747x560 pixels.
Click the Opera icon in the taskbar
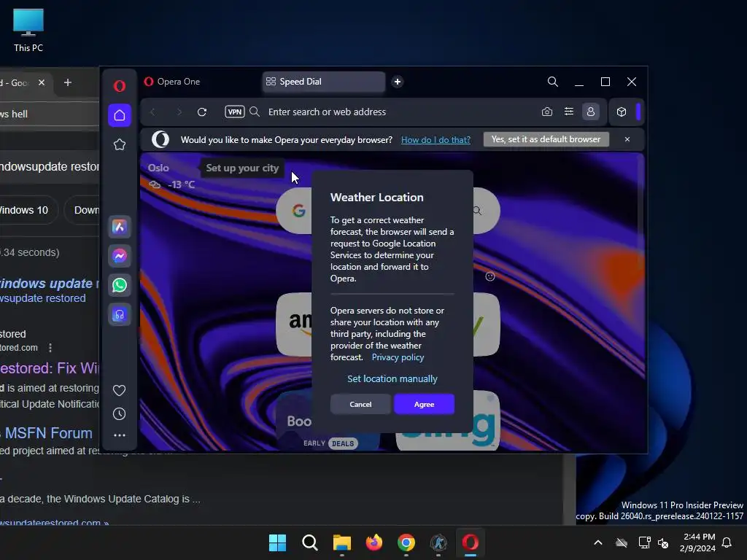click(x=471, y=542)
